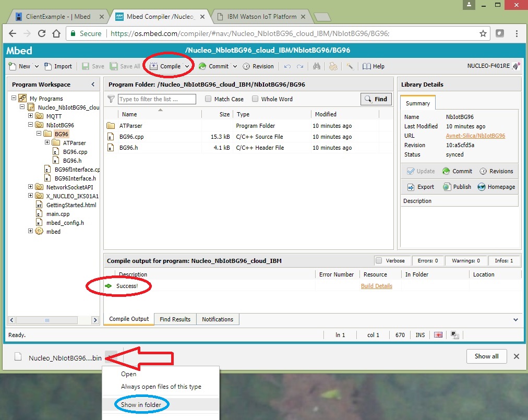Switch to the Find Results tab
Screen dimensions: 528x420
tap(175, 319)
